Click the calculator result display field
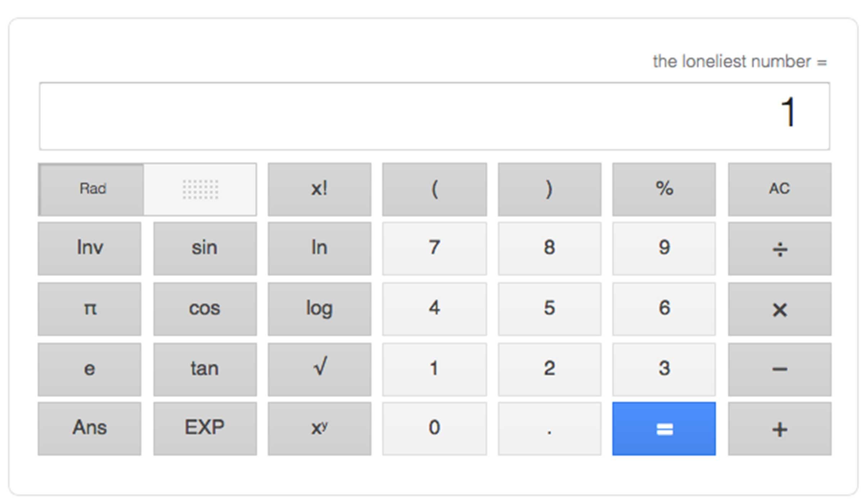Viewport: 864px width, 504px height. [434, 116]
